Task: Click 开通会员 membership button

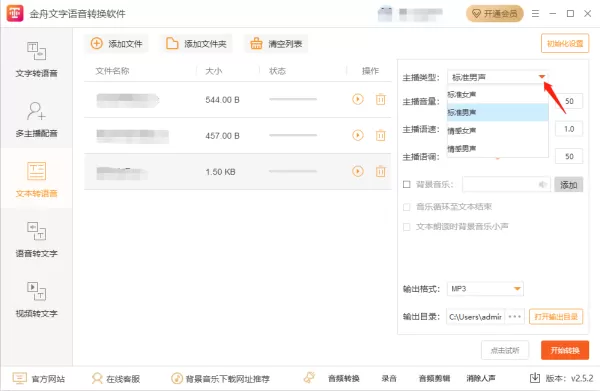Action: point(494,14)
